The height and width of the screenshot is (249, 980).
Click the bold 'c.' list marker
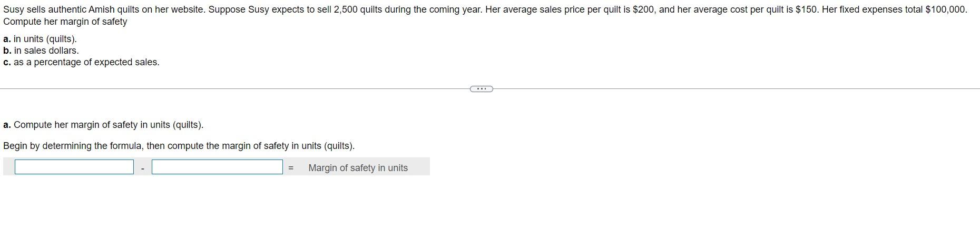pyautogui.click(x=7, y=62)
